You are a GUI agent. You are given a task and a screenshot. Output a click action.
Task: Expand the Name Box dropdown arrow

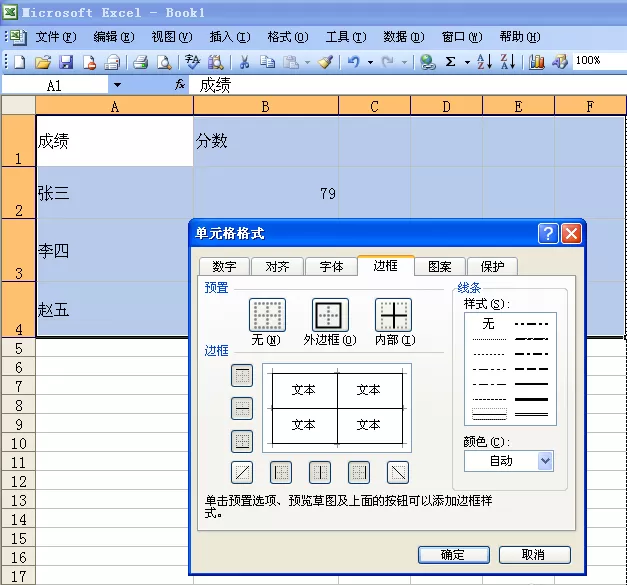click(x=117, y=85)
